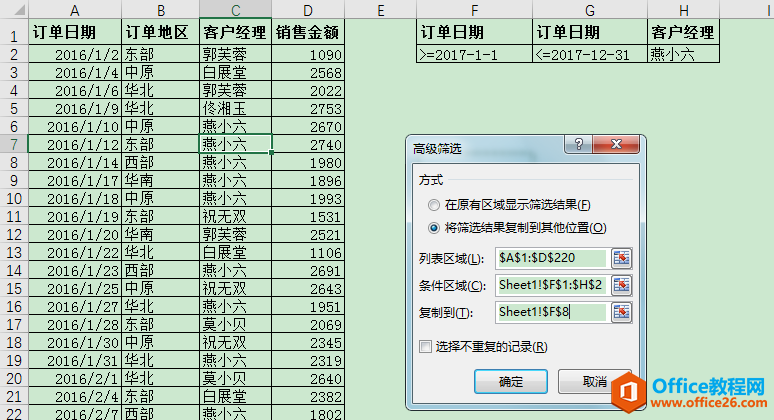Click cell 祝无双 in row 11
774x420 pixels.
(235, 217)
